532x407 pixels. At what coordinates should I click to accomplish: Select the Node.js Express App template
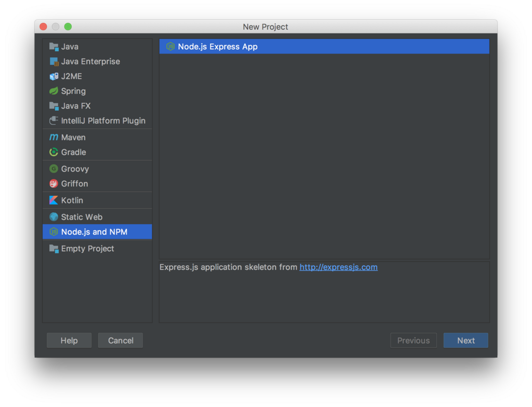click(x=324, y=47)
